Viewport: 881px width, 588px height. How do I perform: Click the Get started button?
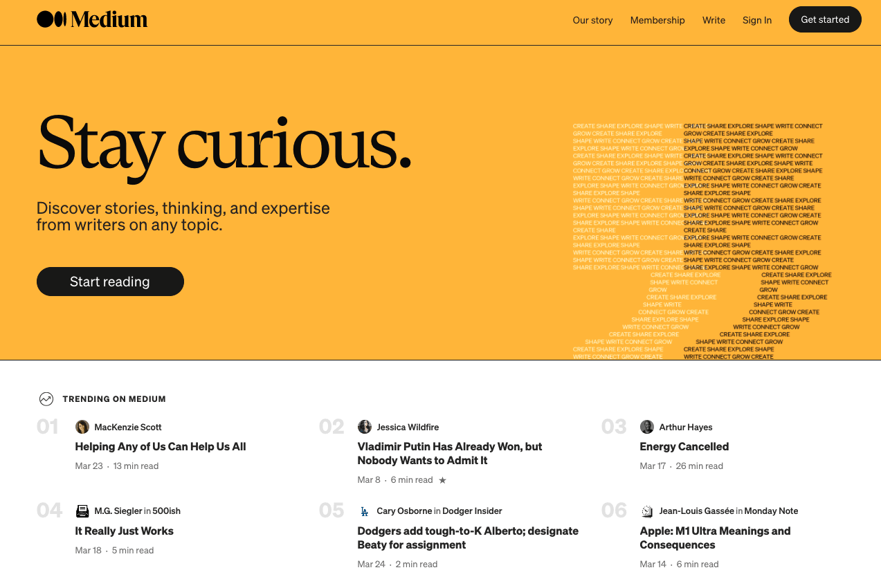point(825,19)
